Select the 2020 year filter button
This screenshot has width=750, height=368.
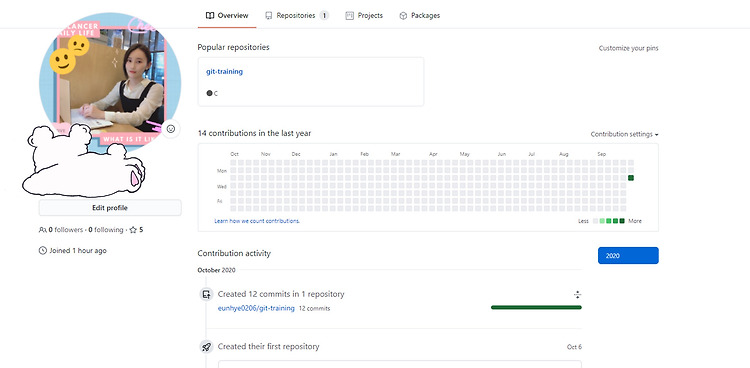pyautogui.click(x=628, y=256)
